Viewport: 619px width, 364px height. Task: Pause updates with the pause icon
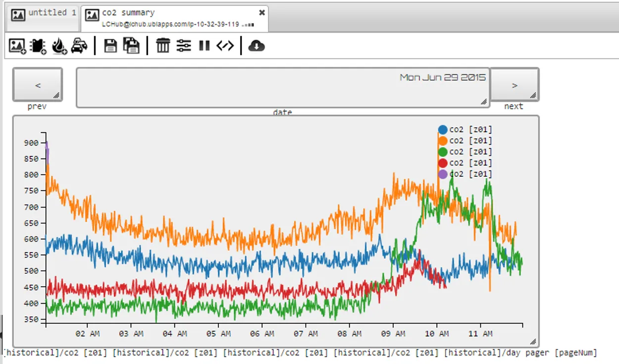(205, 46)
